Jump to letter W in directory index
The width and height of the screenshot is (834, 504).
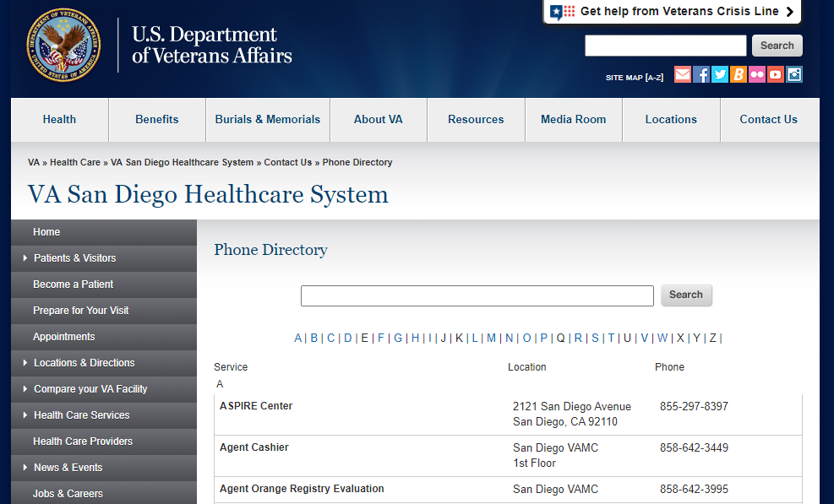tap(662, 339)
